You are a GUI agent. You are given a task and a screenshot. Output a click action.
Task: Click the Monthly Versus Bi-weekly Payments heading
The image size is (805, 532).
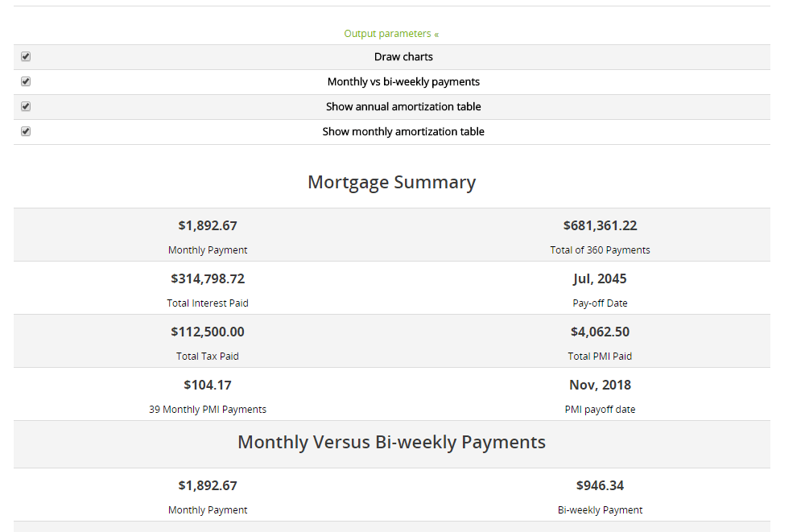tap(392, 442)
